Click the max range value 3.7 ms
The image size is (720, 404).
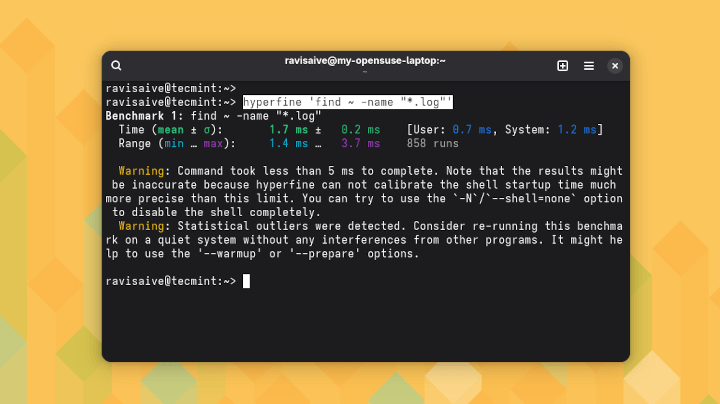[360, 144]
